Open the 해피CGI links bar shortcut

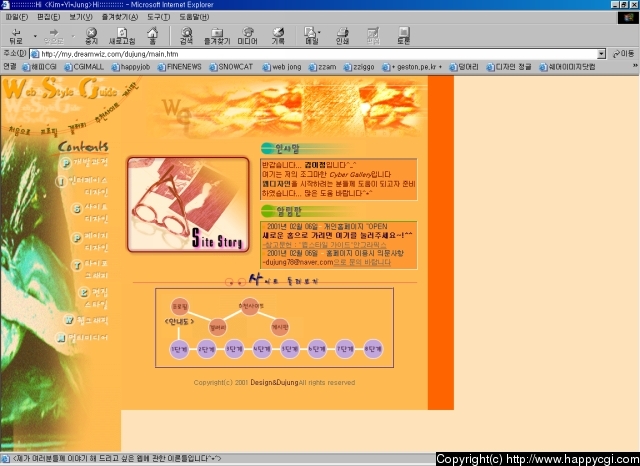pyautogui.click(x=39, y=67)
